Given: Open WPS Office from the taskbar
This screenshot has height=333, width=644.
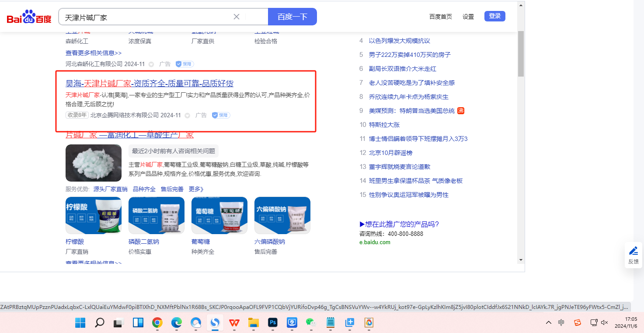Looking at the screenshot, I should pos(235,323).
